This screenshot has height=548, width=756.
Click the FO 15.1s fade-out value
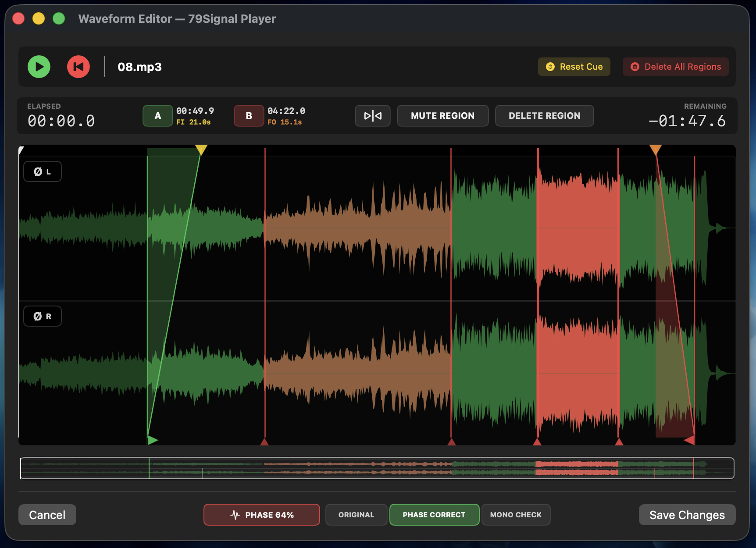click(x=285, y=122)
